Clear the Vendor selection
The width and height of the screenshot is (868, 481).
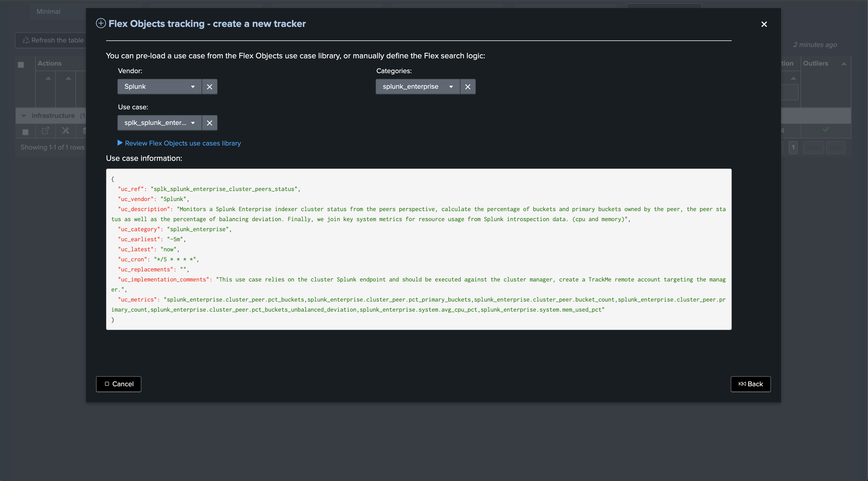coord(210,86)
